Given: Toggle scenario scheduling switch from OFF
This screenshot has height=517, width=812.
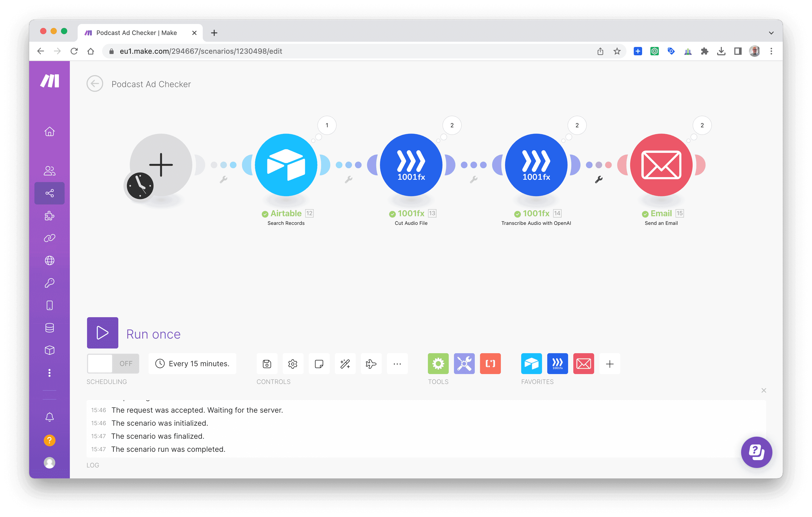Looking at the screenshot, I should [x=113, y=364].
